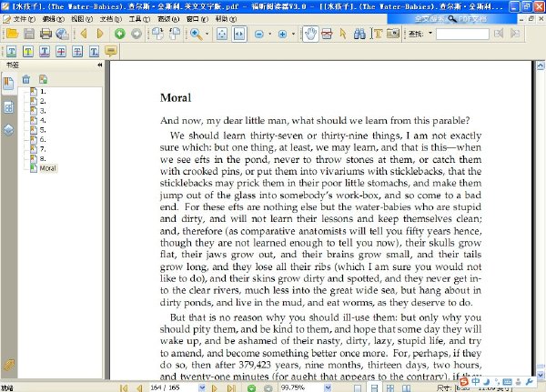Print the document using the printer icon
This screenshot has height=392, width=546.
pyautogui.click(x=45, y=34)
